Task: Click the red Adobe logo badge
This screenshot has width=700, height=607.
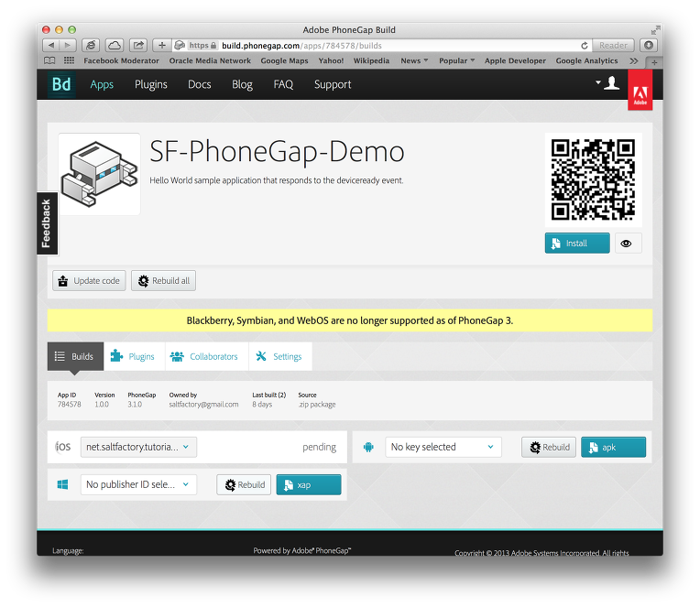Action: click(640, 92)
